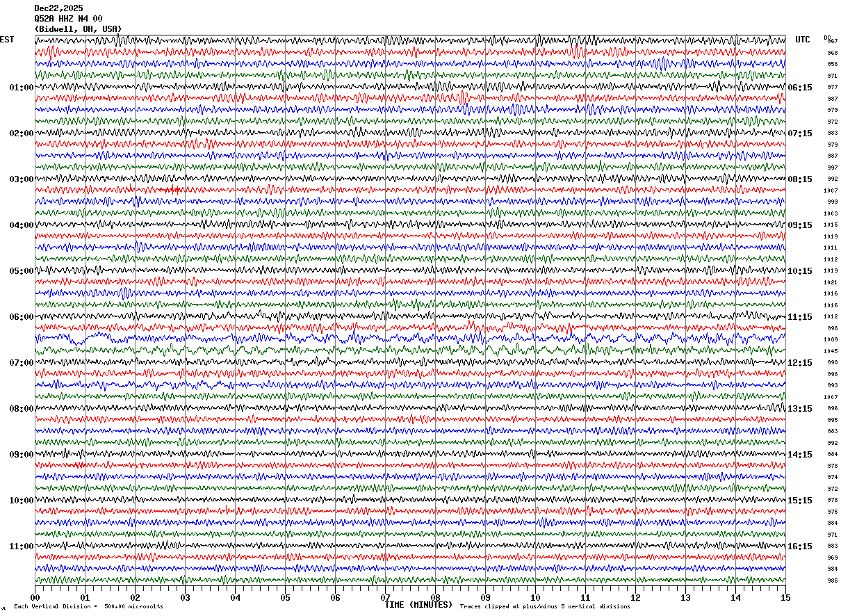Click minute tick label 13 on axis
Screen dimensions: 841x616
coord(685,597)
